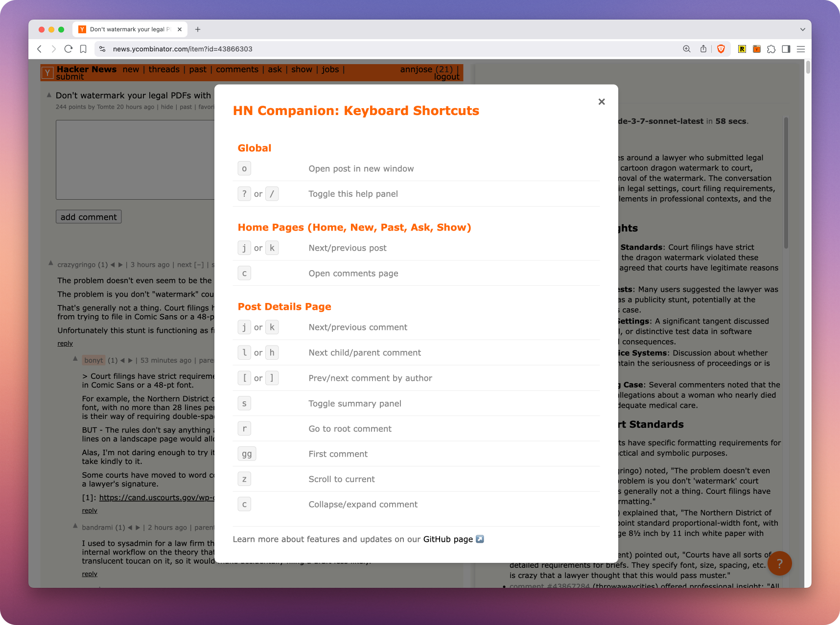Close the keyboard shortcuts help panel
Image resolution: width=840 pixels, height=625 pixels.
(602, 102)
